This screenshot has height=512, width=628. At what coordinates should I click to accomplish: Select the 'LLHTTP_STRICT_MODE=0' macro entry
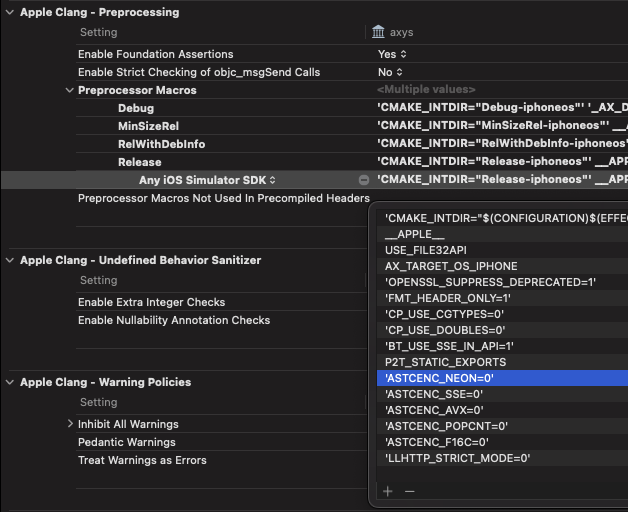457,458
